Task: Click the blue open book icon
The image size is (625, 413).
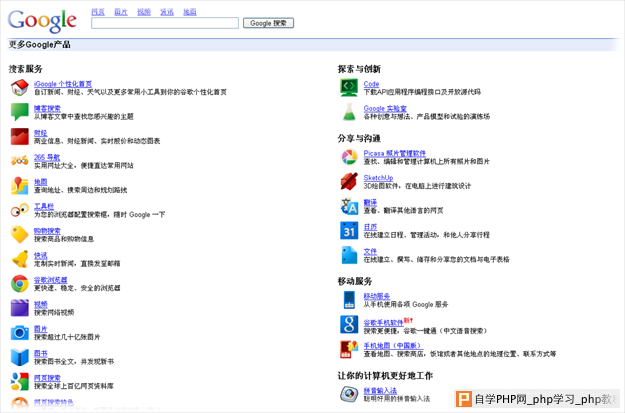Action: coord(20,357)
